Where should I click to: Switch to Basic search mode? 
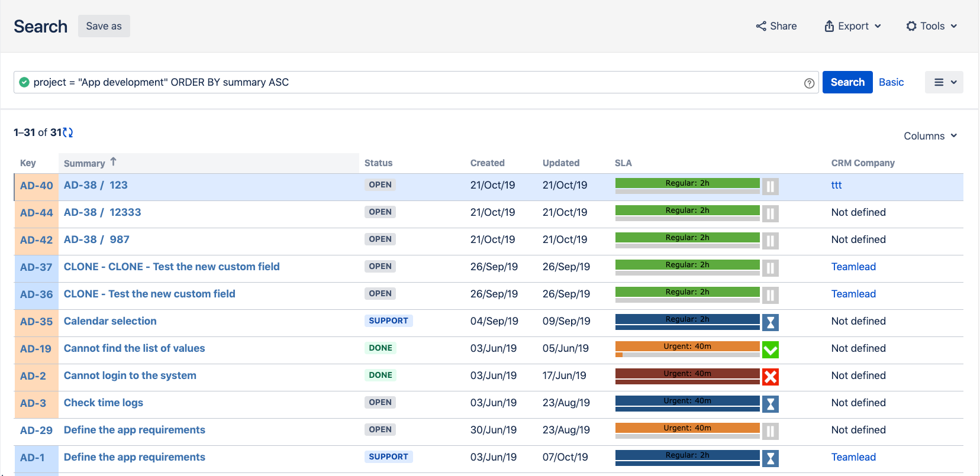point(891,82)
